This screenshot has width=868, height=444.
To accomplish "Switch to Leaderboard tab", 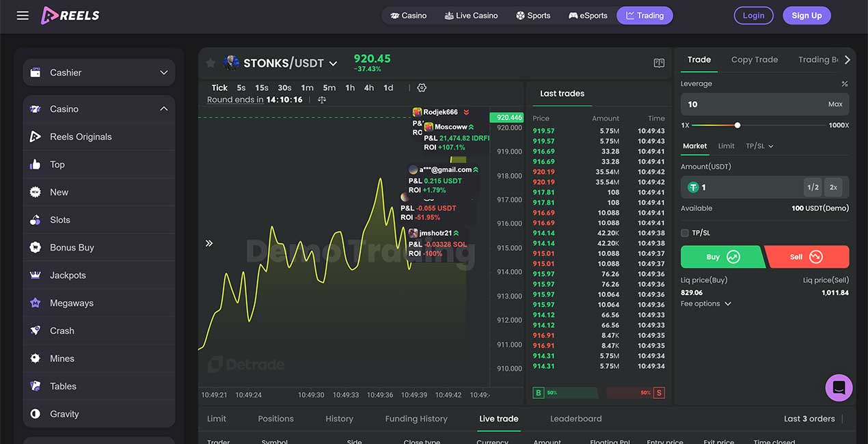I will 576,419.
